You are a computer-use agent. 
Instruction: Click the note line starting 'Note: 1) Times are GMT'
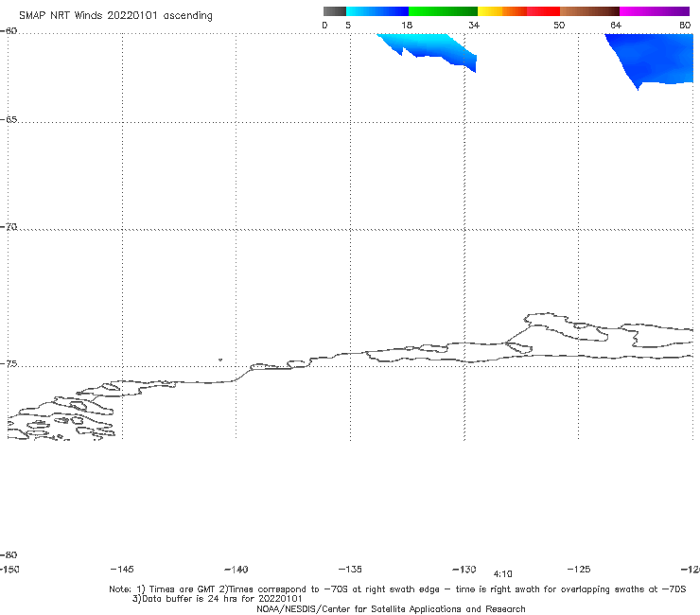(397, 589)
